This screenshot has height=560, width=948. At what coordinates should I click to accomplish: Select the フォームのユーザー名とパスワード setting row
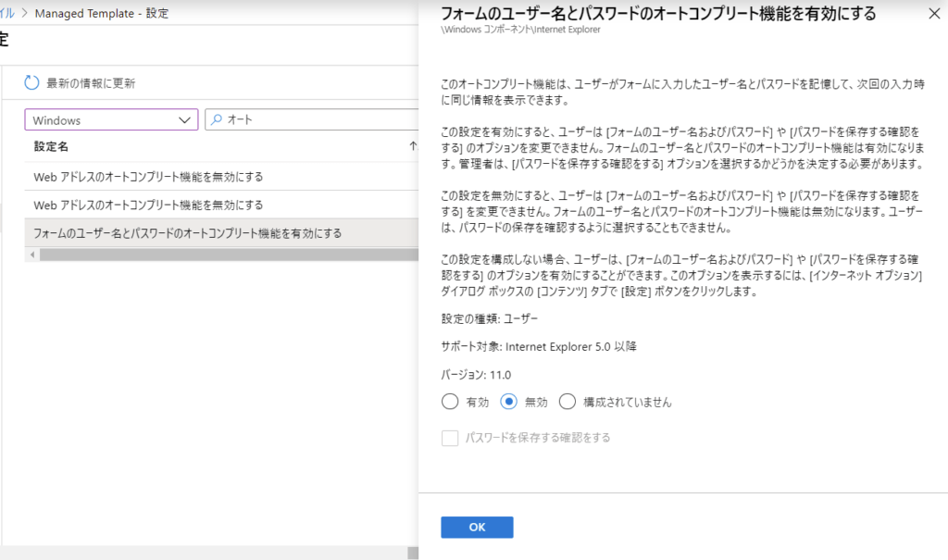point(221,233)
